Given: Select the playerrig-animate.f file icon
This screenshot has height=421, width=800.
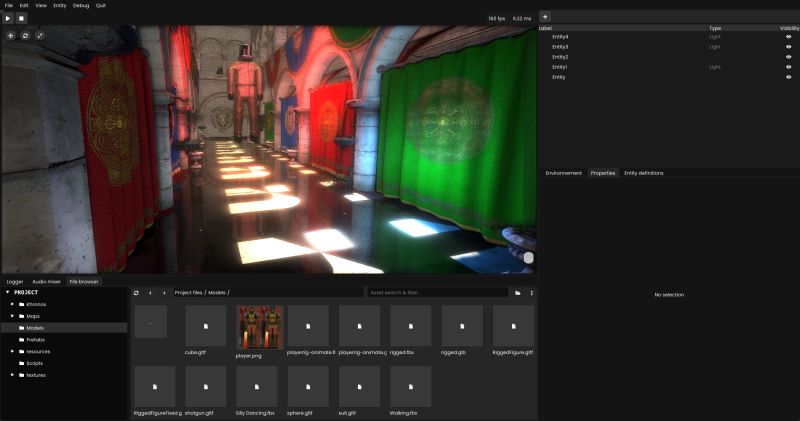Looking at the screenshot, I should point(308,326).
